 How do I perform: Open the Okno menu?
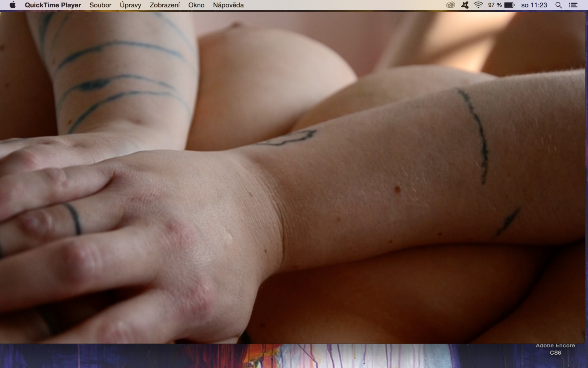click(196, 5)
